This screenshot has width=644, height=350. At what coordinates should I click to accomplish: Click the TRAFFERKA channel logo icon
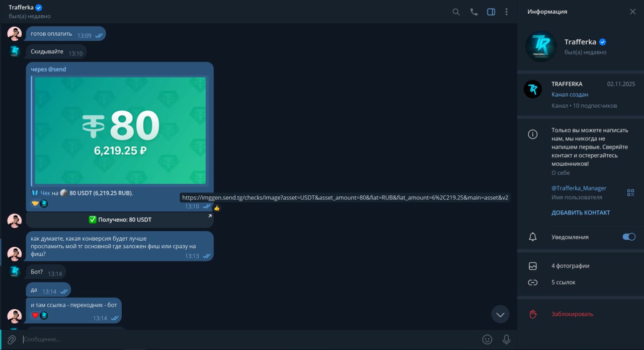(533, 89)
